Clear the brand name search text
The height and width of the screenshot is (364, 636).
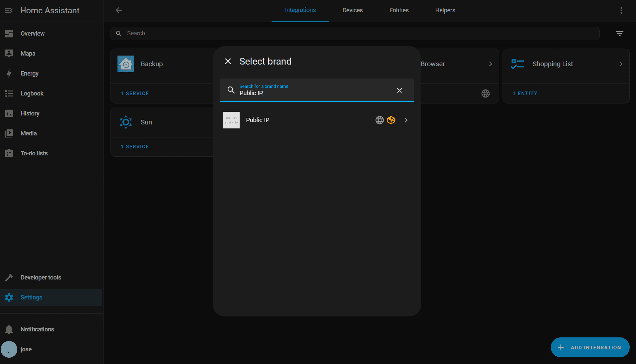(x=399, y=90)
